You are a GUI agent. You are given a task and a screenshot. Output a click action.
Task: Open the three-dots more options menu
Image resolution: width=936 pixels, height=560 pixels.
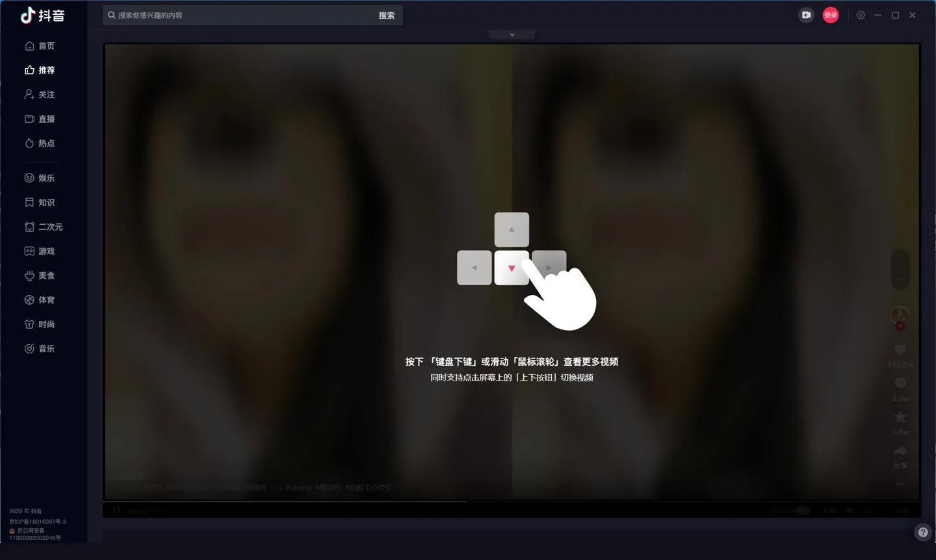coord(900,484)
